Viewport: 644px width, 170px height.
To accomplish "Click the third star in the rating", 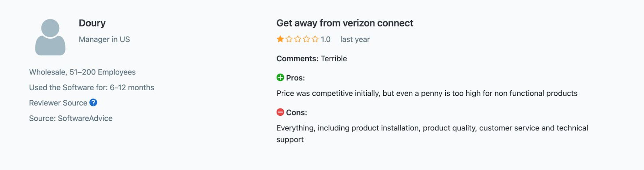I will [x=298, y=39].
